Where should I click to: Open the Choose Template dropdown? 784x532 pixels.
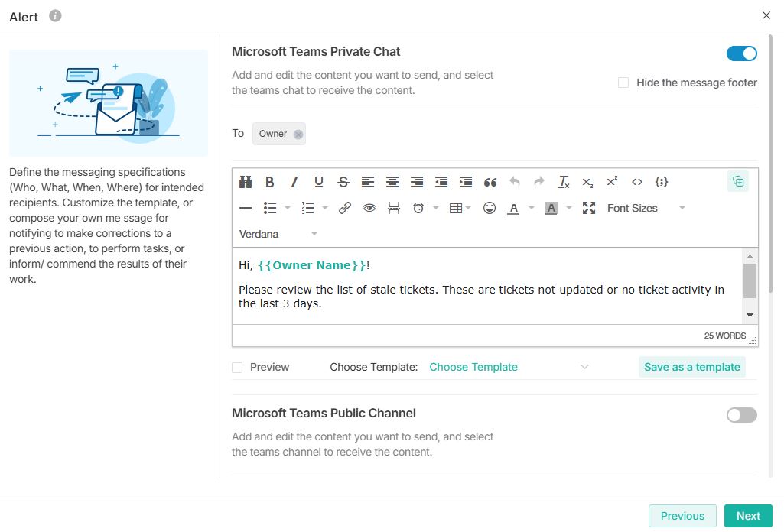tap(509, 368)
